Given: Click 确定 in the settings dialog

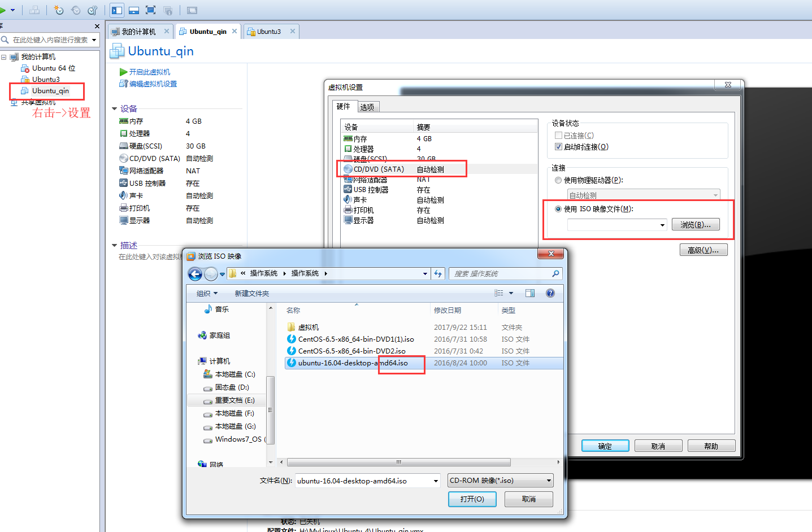Looking at the screenshot, I should point(605,446).
